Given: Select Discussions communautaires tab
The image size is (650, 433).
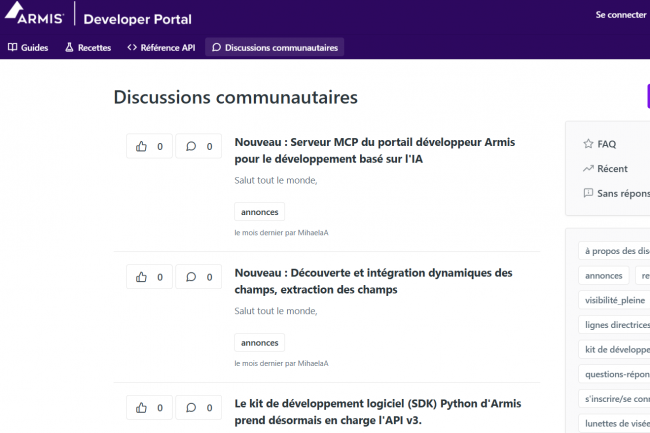Looking at the screenshot, I should click(x=275, y=47).
